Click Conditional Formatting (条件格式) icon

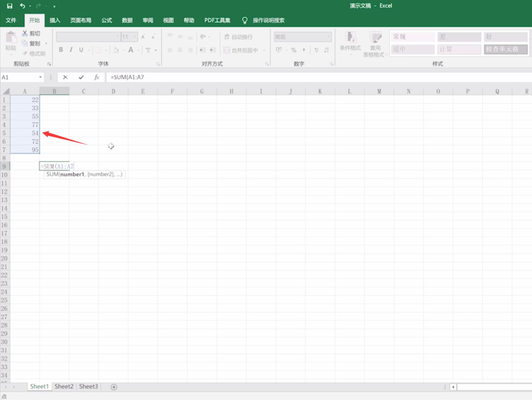tap(350, 37)
